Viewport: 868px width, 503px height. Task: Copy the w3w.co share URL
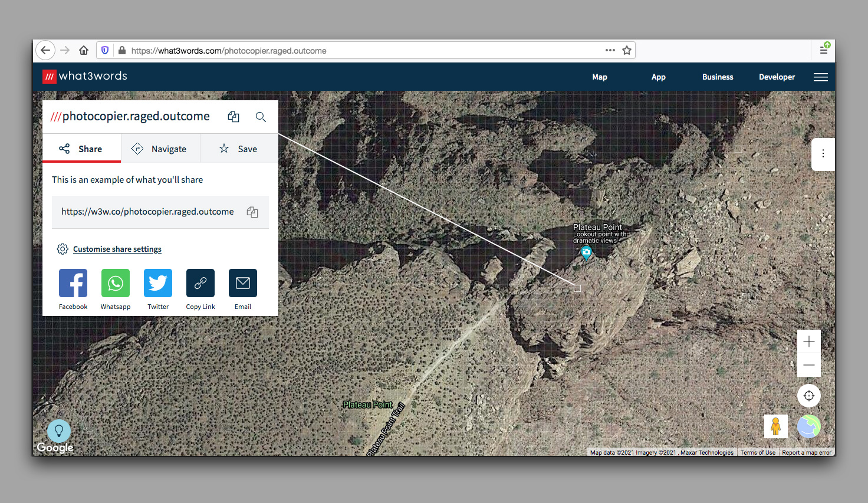pos(252,212)
